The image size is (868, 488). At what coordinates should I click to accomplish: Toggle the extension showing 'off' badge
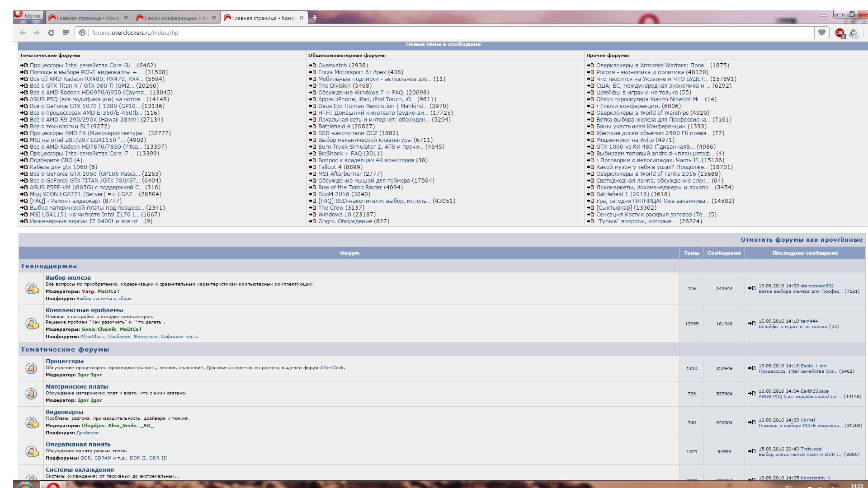(854, 33)
